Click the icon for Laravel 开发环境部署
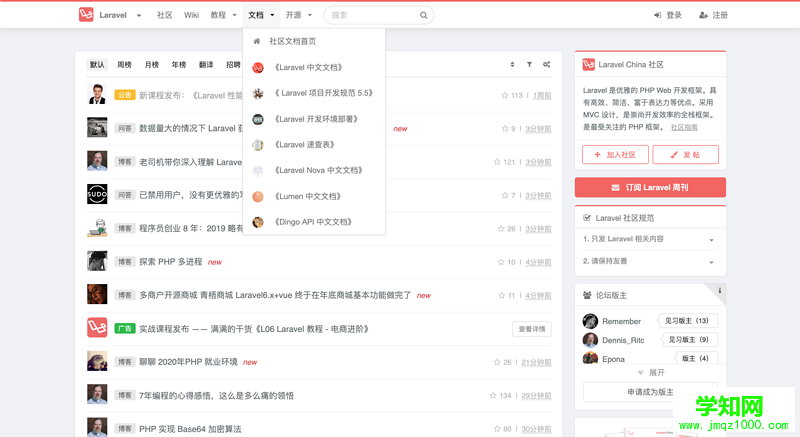Image resolution: width=800 pixels, height=437 pixels. [258, 119]
